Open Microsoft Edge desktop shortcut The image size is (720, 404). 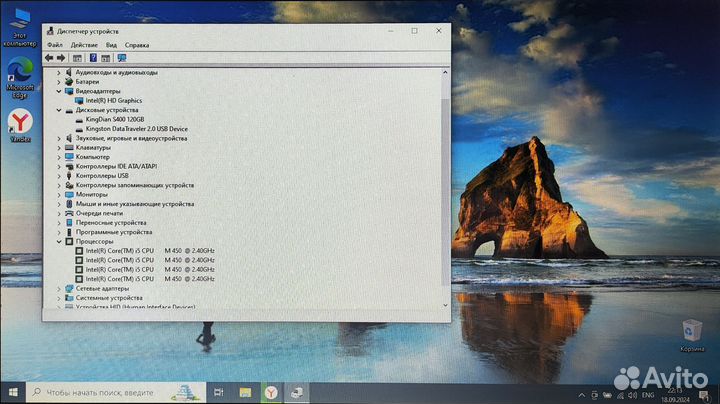(x=20, y=77)
